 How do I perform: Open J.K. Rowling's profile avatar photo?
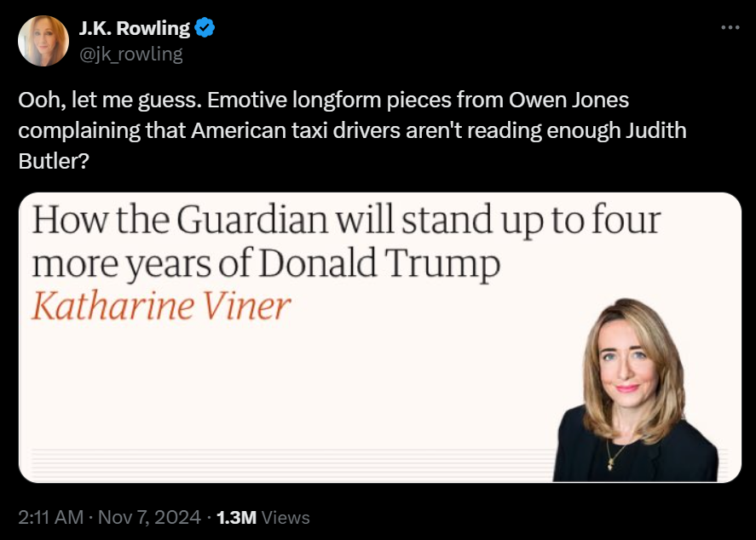pyautogui.click(x=43, y=40)
